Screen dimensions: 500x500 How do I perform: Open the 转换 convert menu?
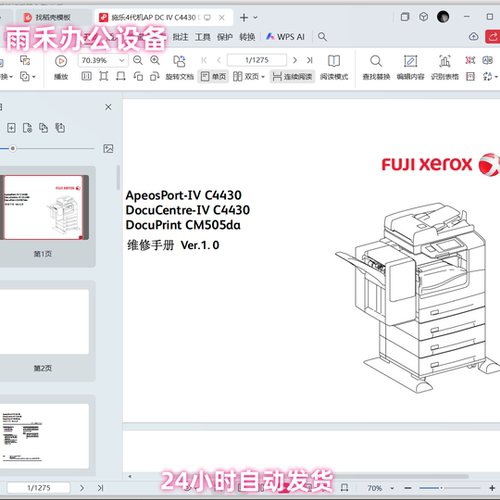[x=247, y=37]
